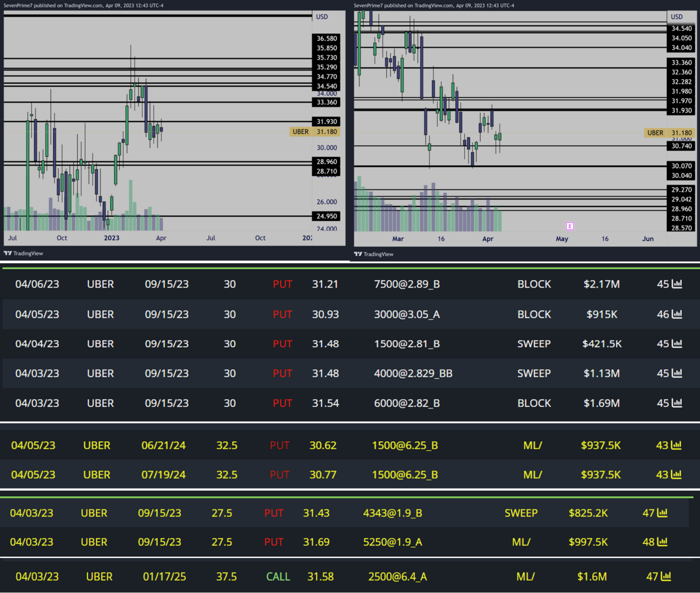Click the $1.6M premium value

pos(592,577)
